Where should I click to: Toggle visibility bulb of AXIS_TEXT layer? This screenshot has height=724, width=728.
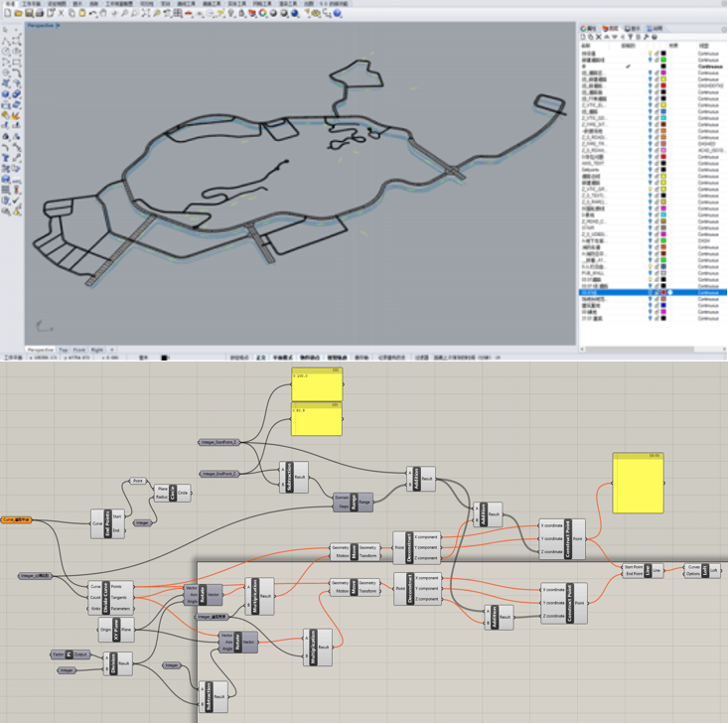tap(650, 163)
